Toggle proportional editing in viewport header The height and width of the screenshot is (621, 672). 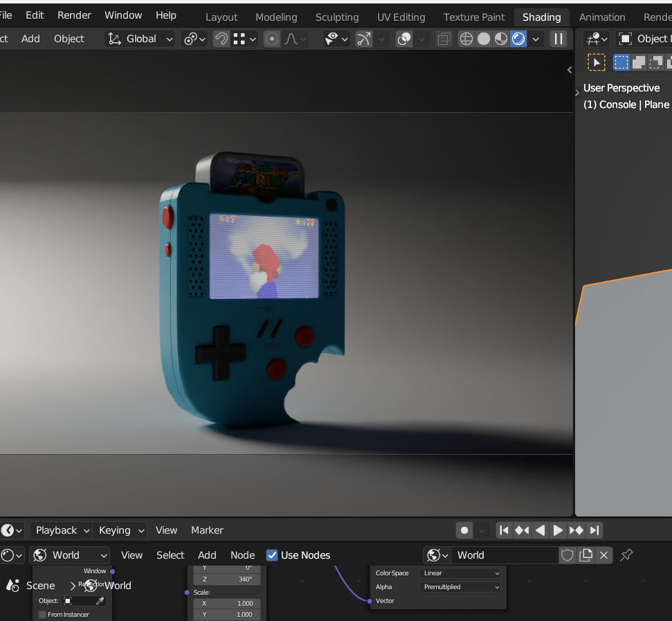(272, 39)
